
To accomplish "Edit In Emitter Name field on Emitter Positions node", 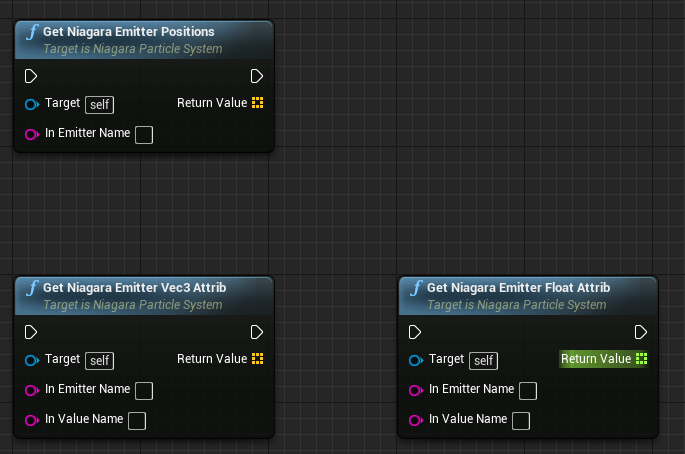I will pyautogui.click(x=144, y=135).
